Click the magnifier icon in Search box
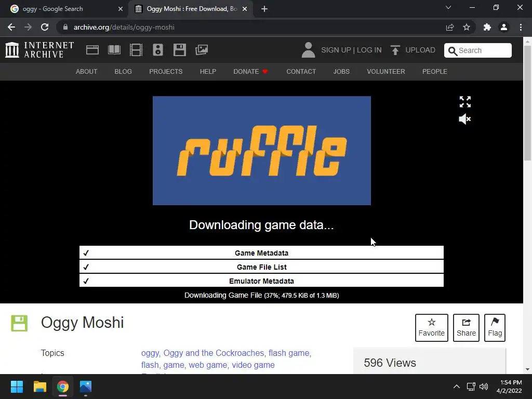 tap(453, 51)
